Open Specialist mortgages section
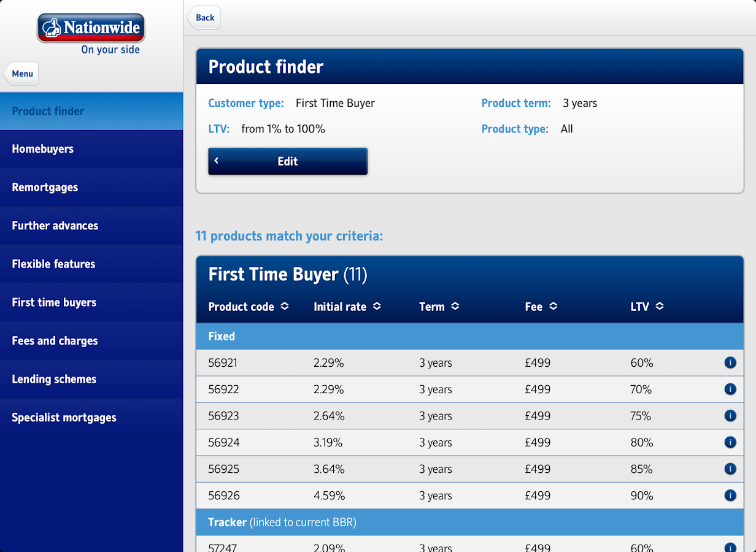Viewport: 756px width, 552px height. point(91,417)
